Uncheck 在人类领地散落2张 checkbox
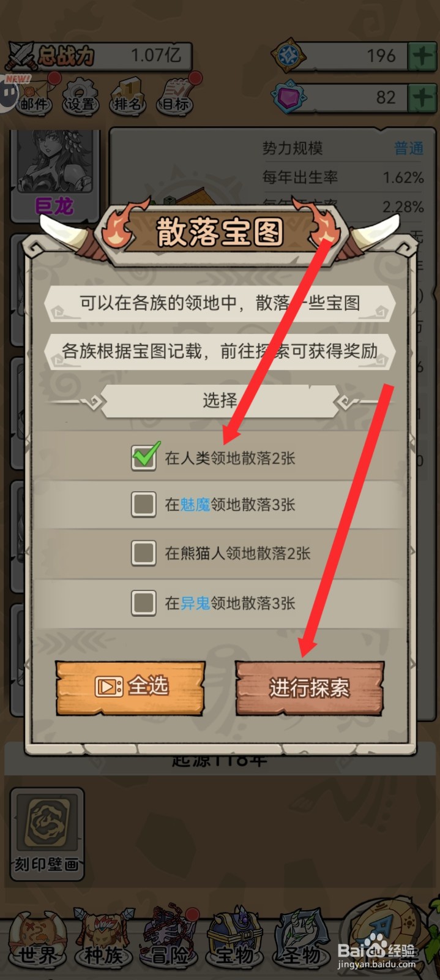 point(144,456)
